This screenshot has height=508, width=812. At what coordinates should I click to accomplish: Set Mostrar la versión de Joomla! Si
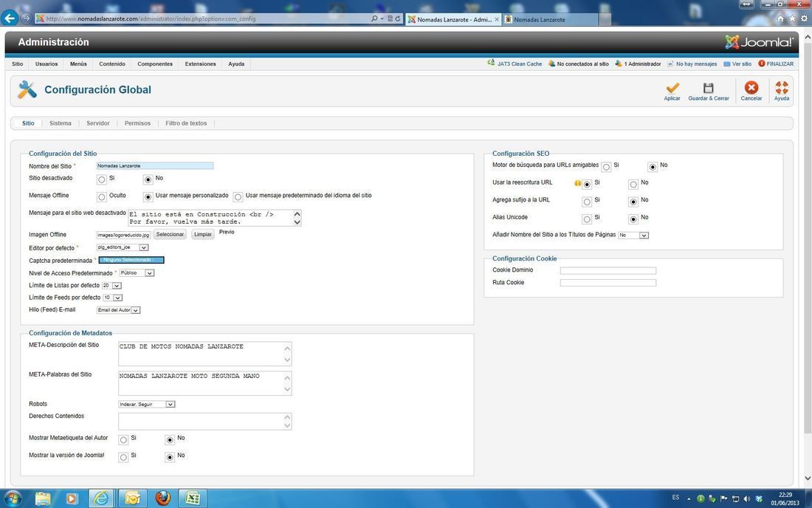[x=123, y=458]
